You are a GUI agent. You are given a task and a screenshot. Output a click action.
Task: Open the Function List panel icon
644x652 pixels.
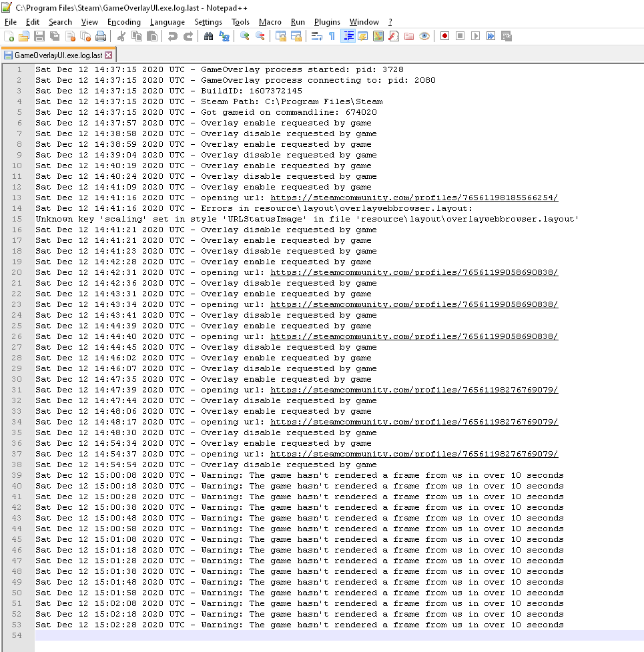tap(394, 37)
